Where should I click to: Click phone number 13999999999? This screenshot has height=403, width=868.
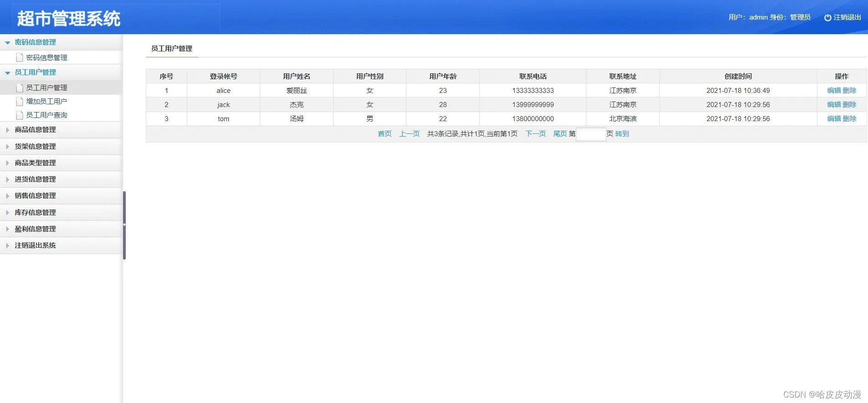(533, 105)
